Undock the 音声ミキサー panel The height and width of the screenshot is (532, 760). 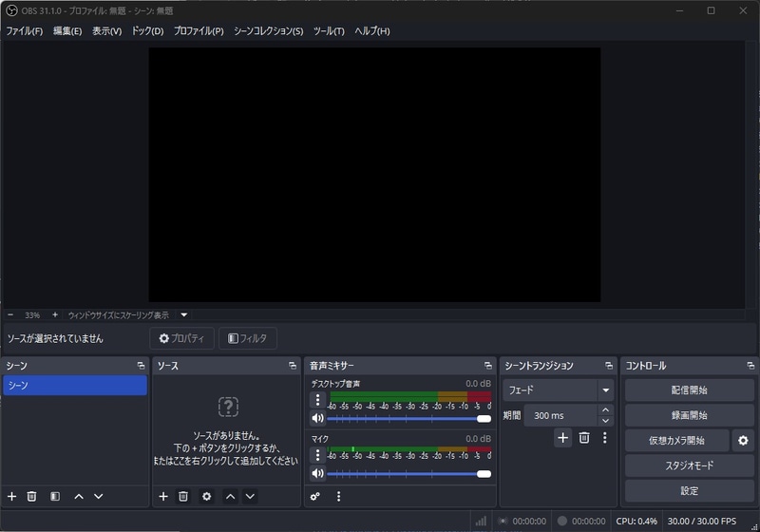coord(488,366)
